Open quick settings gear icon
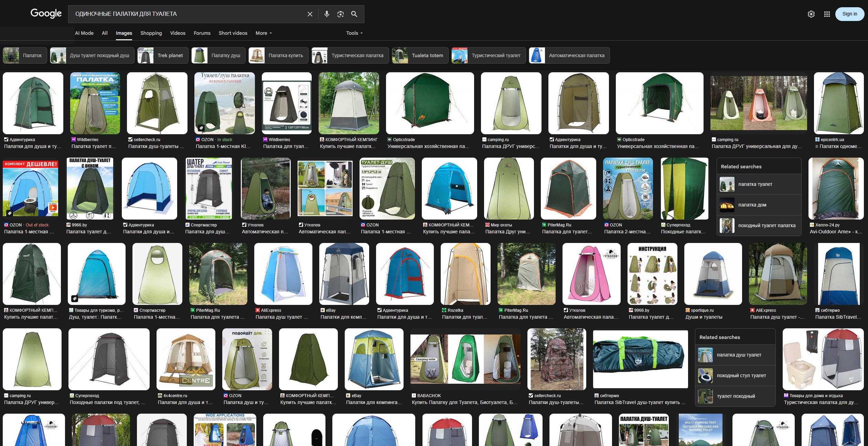This screenshot has height=446, width=868. [811, 14]
